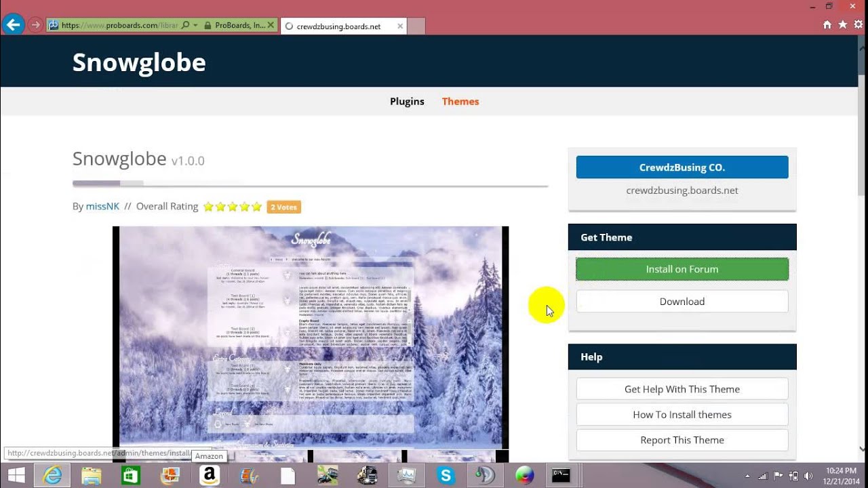The width and height of the screenshot is (868, 488).
Task: Click the 2 Votes badge
Action: (x=283, y=207)
